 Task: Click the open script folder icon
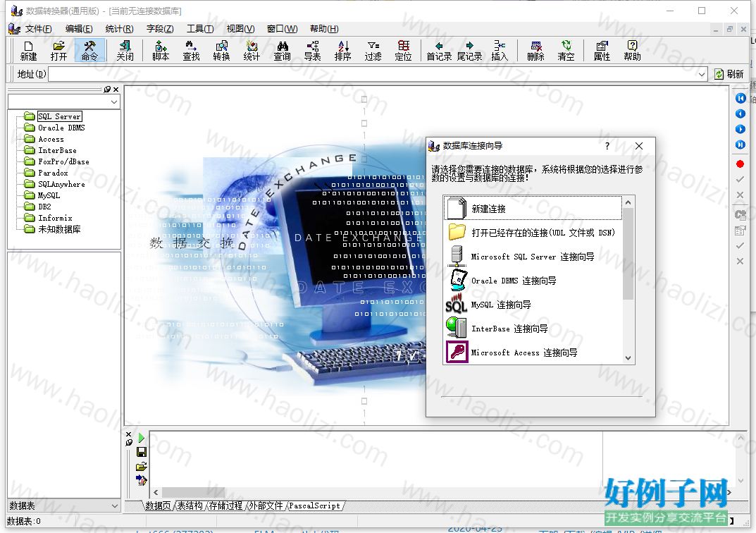click(142, 467)
